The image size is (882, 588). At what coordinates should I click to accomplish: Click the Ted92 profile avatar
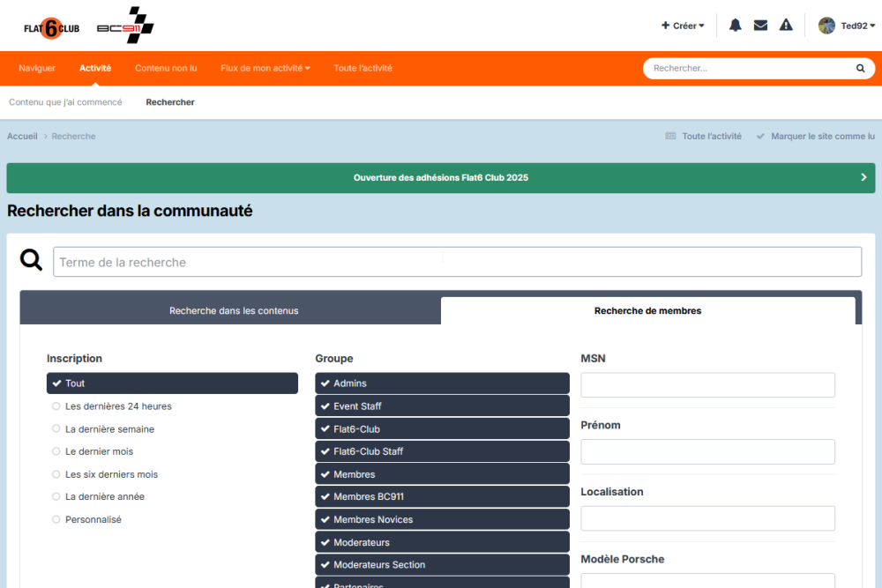[x=826, y=26]
